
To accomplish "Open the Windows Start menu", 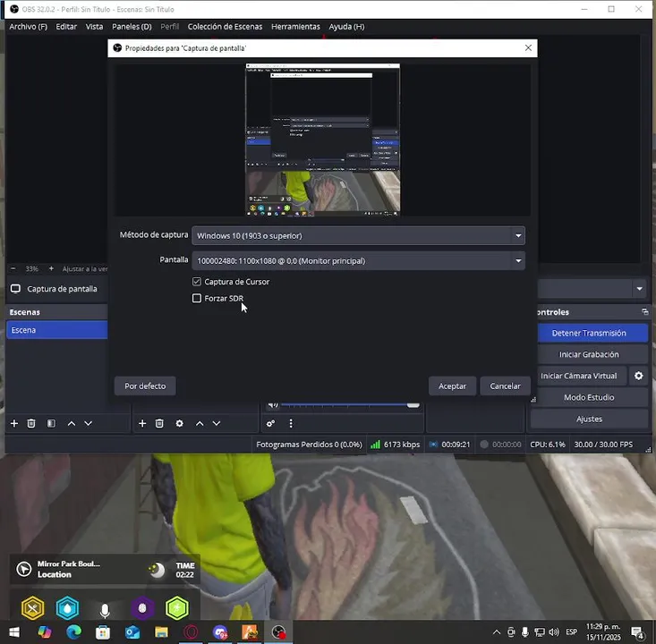I will coord(13,631).
